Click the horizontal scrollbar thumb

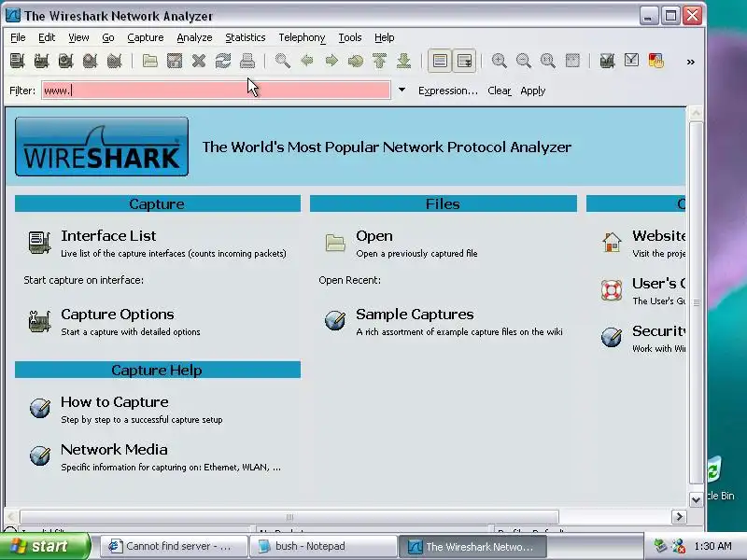289,517
